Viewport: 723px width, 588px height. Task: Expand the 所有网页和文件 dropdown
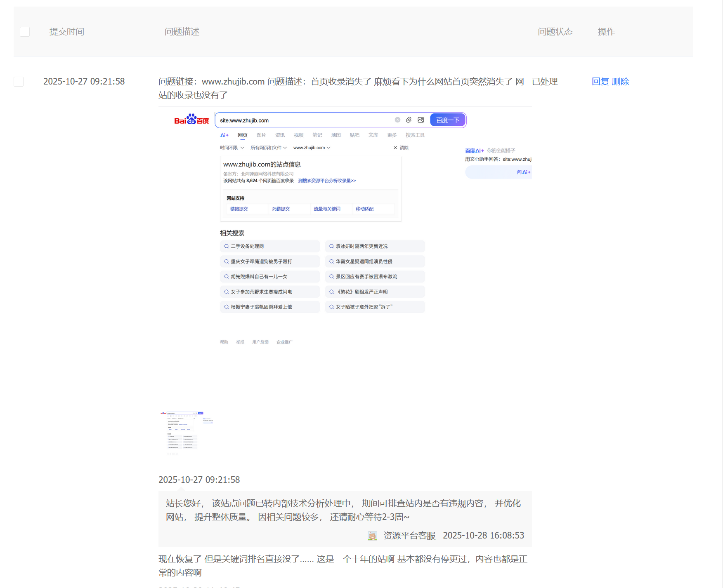[266, 147]
